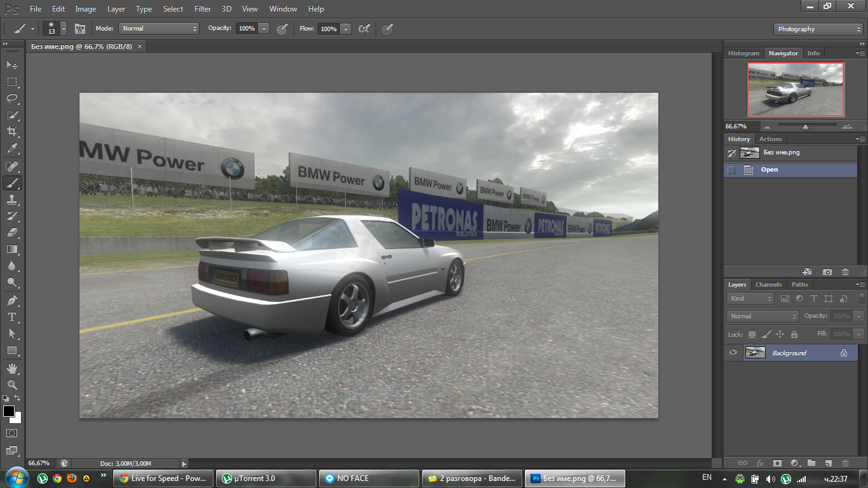Enable airbrush mode in options bar
The width and height of the screenshot is (868, 488).
(x=364, y=29)
